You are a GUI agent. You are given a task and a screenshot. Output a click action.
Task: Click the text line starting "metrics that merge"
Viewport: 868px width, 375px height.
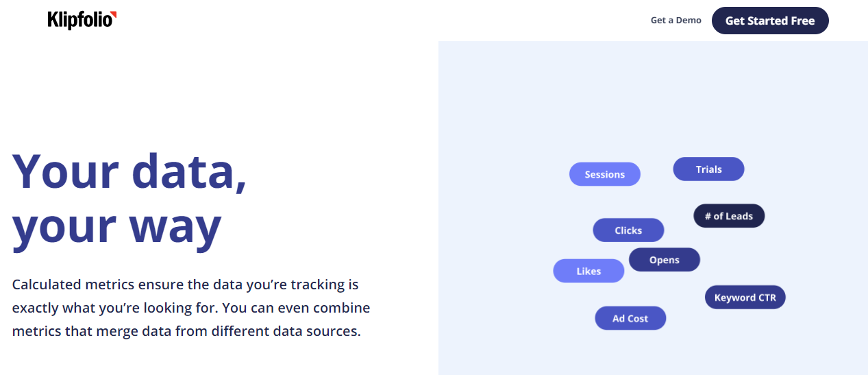pos(186,331)
